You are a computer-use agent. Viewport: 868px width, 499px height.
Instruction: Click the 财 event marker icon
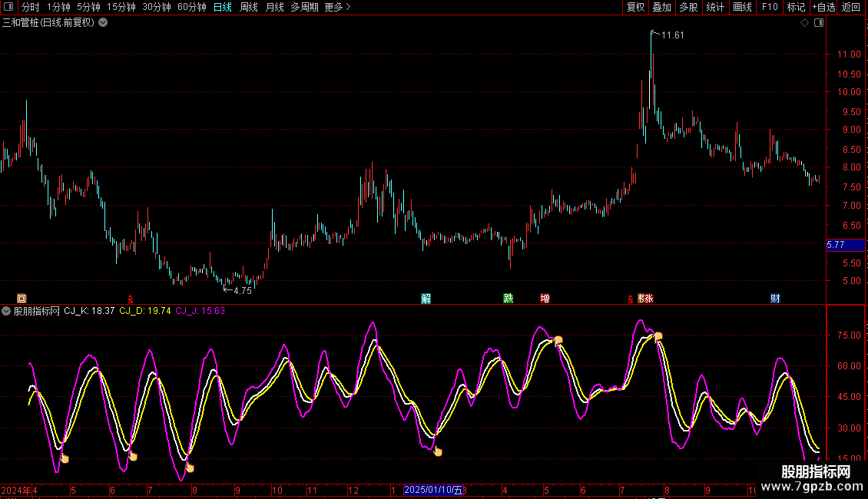tap(775, 298)
